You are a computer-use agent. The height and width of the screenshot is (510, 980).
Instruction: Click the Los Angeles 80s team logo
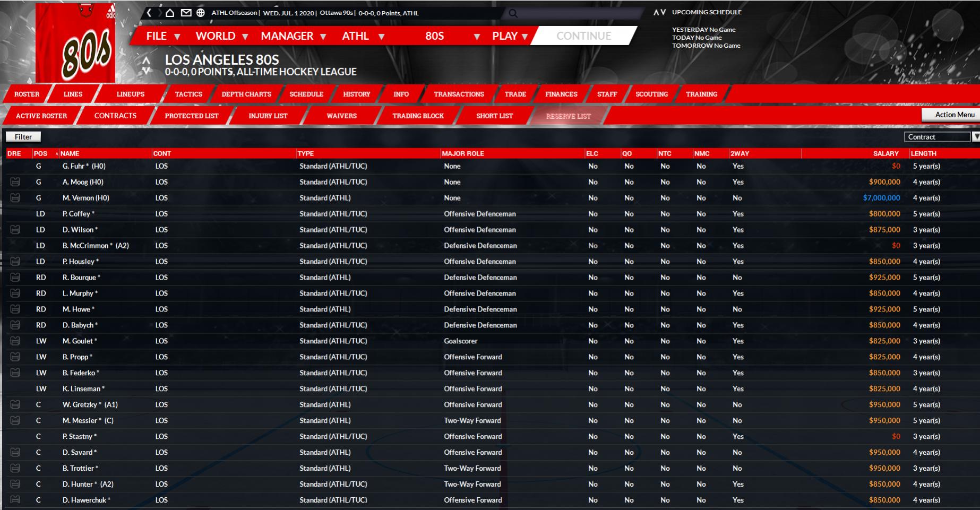(75, 42)
